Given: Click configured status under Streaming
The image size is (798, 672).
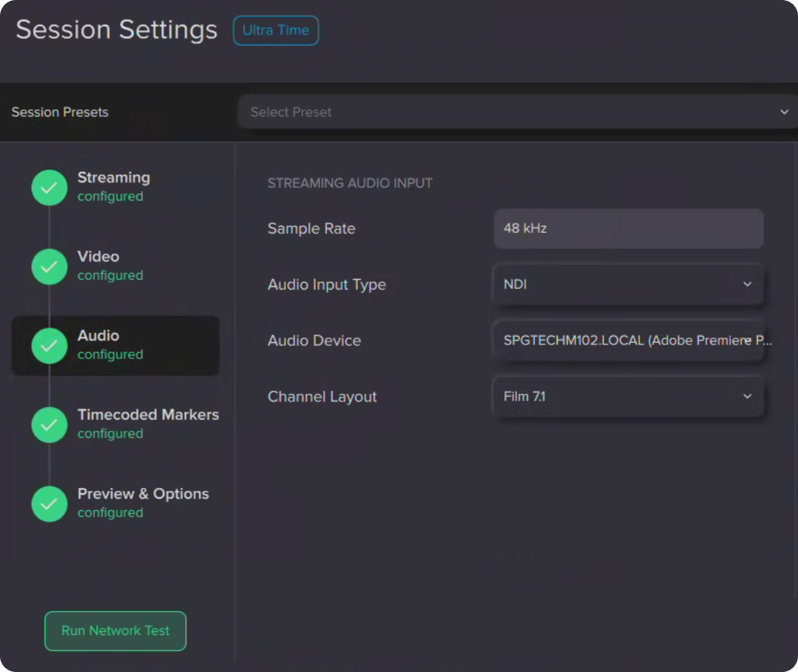Looking at the screenshot, I should coord(110,197).
